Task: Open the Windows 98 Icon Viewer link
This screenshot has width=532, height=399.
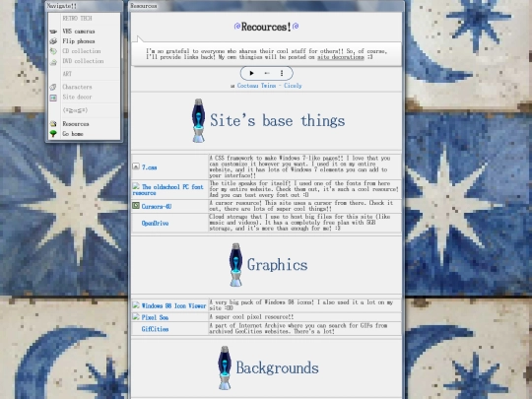Action: pyautogui.click(x=173, y=305)
